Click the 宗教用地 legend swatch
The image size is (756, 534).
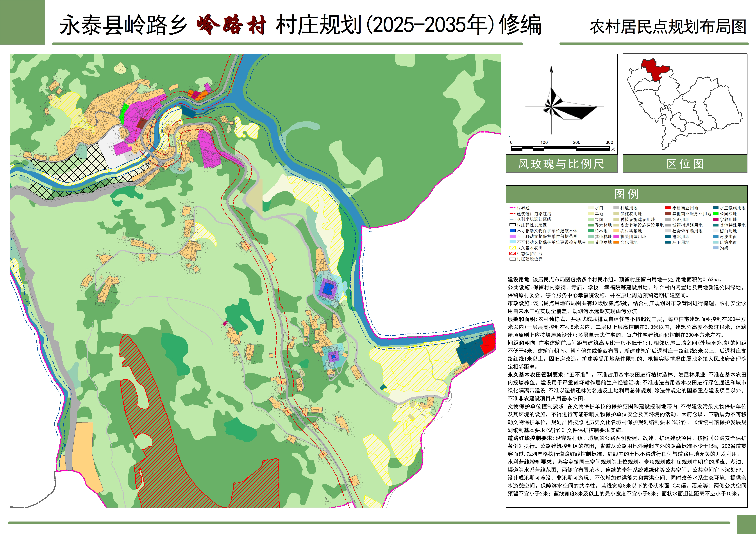click(x=715, y=219)
